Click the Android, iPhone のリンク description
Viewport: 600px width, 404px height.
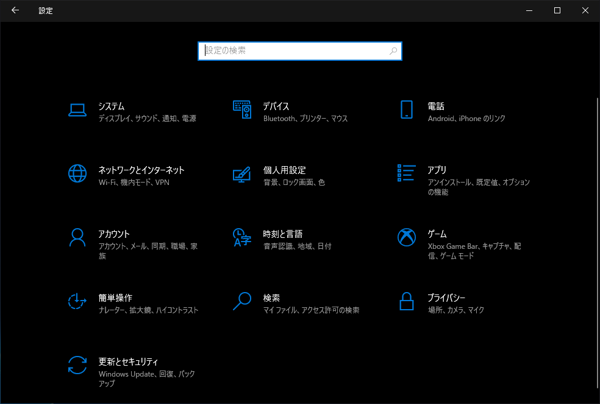(466, 119)
